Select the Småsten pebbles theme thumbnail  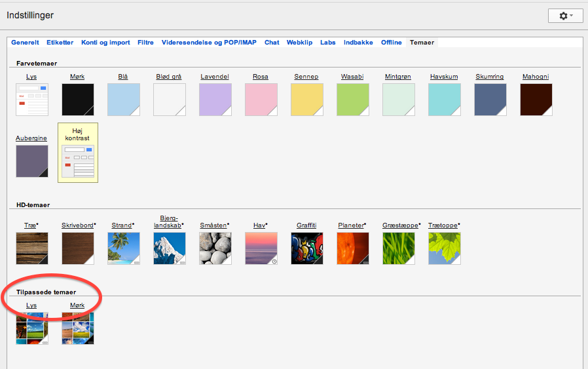(x=215, y=248)
